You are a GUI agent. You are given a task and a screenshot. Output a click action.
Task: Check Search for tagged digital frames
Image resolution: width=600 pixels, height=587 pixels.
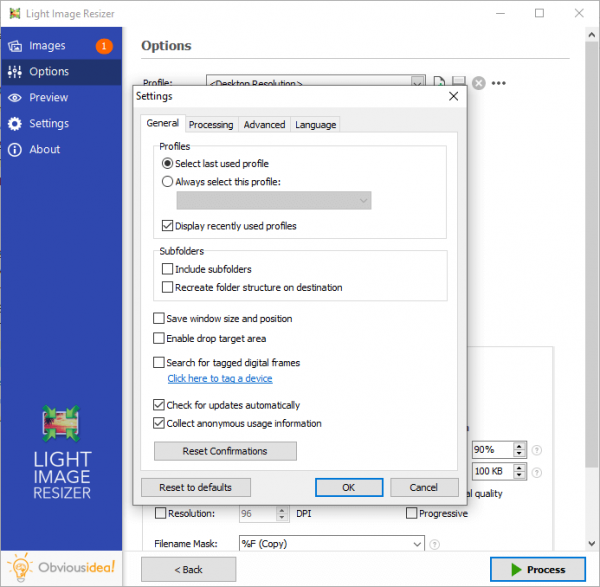point(158,362)
